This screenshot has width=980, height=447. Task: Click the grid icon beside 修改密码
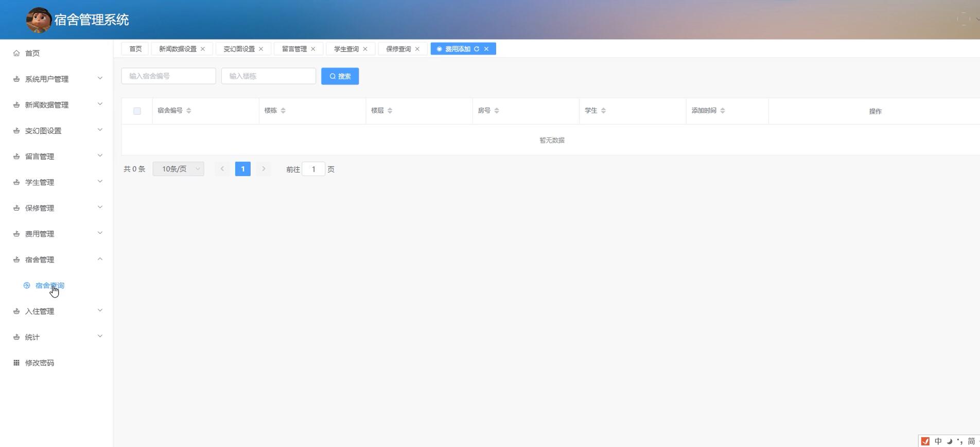click(x=16, y=363)
